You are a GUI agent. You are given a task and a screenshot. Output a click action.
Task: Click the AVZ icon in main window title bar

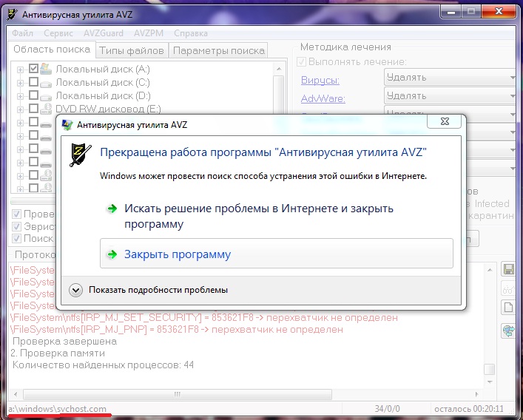pos(13,15)
